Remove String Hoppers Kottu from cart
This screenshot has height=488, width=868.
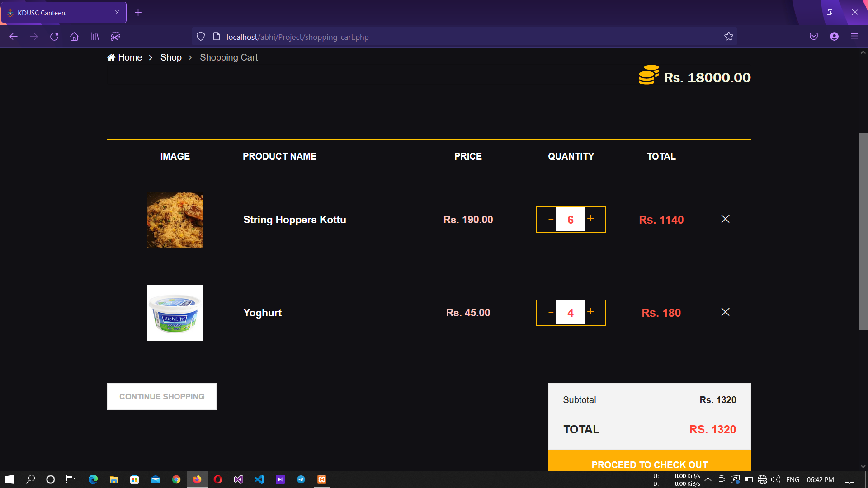[x=725, y=219]
